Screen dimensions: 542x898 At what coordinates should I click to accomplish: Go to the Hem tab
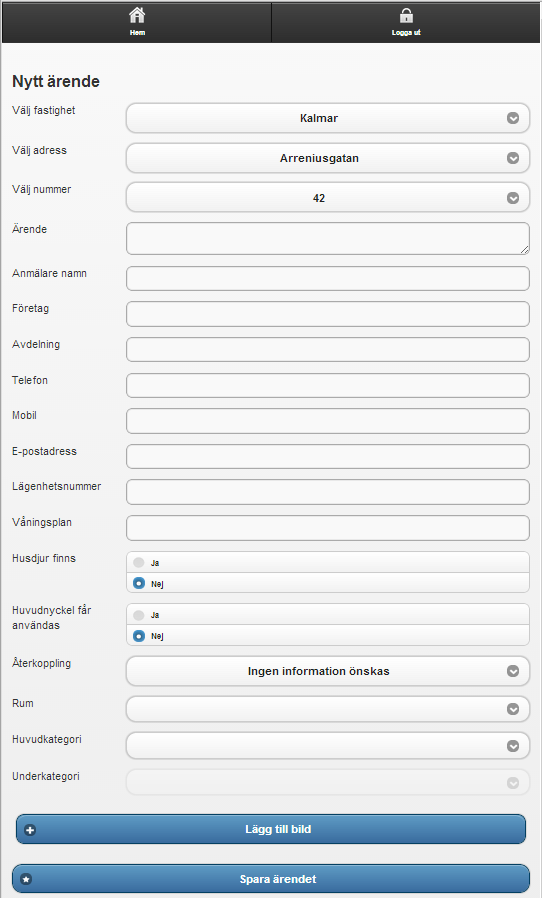point(137,22)
